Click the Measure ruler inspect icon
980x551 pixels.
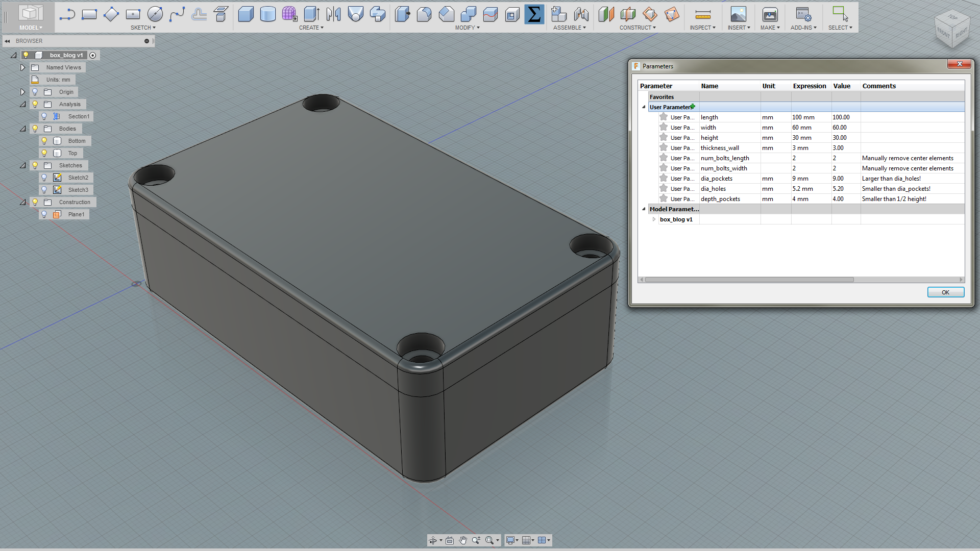click(702, 14)
